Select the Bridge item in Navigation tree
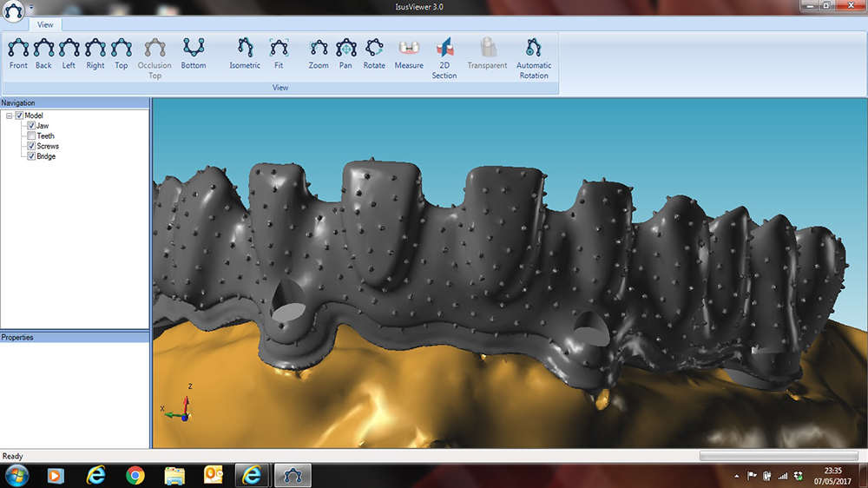868x488 pixels. point(46,157)
